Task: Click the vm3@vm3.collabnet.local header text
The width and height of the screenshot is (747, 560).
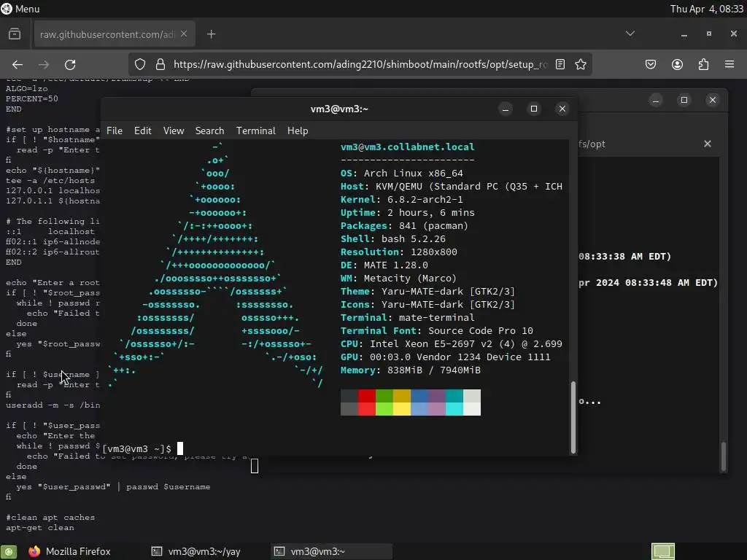Action: tap(407, 147)
